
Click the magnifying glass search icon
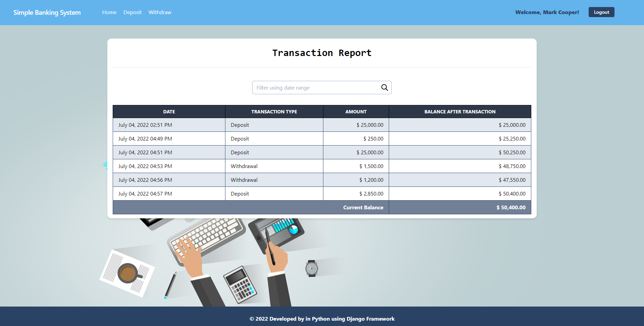tap(384, 87)
